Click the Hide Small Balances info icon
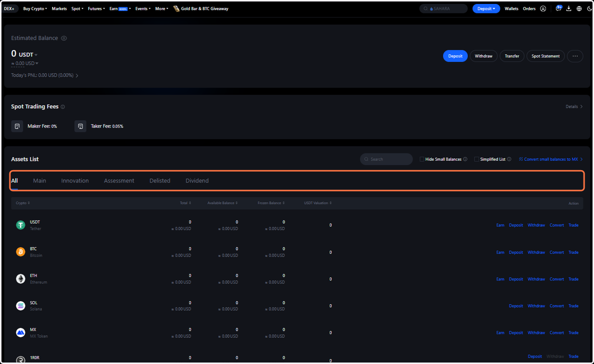 (465, 159)
